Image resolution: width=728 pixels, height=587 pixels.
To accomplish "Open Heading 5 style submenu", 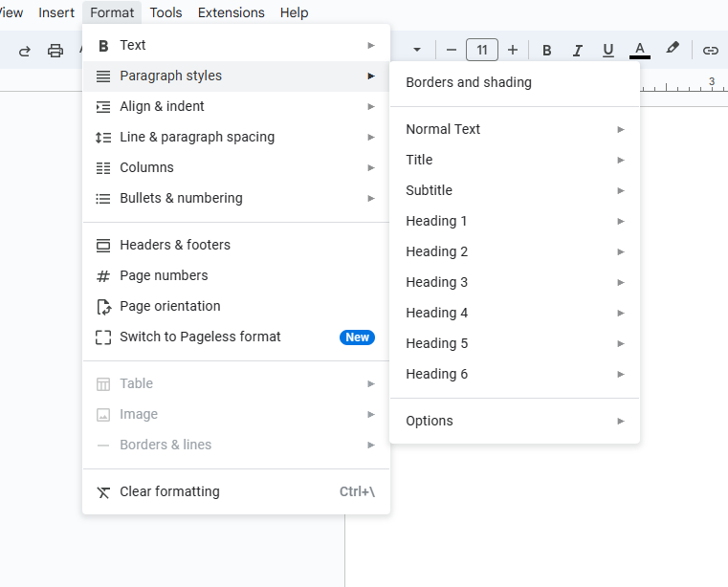I will 515,344.
